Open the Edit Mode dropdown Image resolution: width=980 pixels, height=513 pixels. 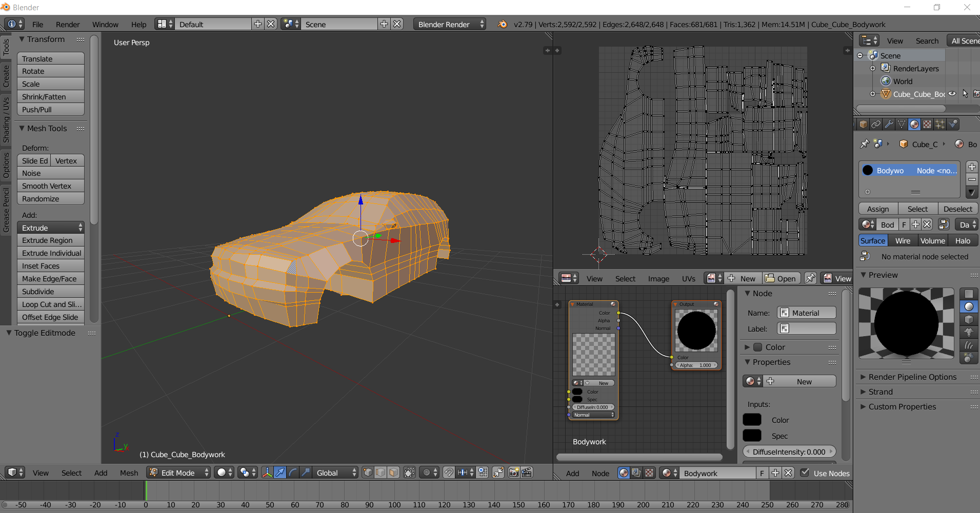[x=179, y=473]
